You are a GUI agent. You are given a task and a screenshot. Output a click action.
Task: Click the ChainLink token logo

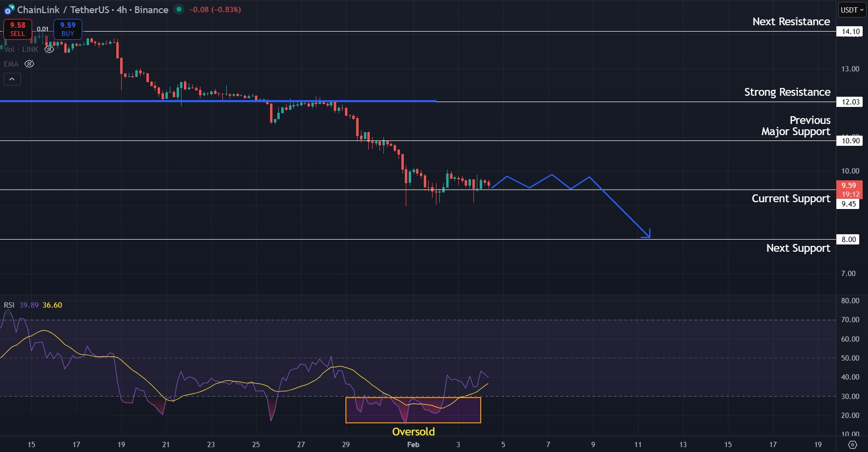[8, 9]
